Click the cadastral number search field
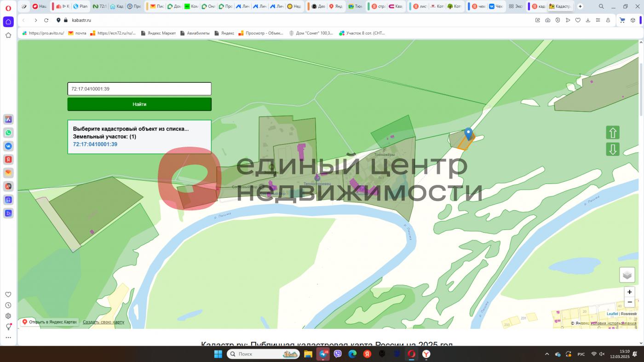The width and height of the screenshot is (644, 362). click(x=139, y=89)
